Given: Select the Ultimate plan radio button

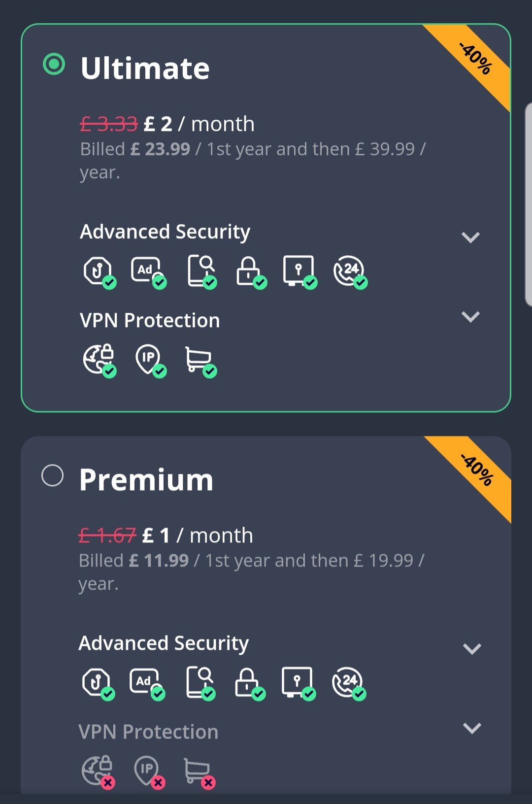Looking at the screenshot, I should [x=54, y=64].
